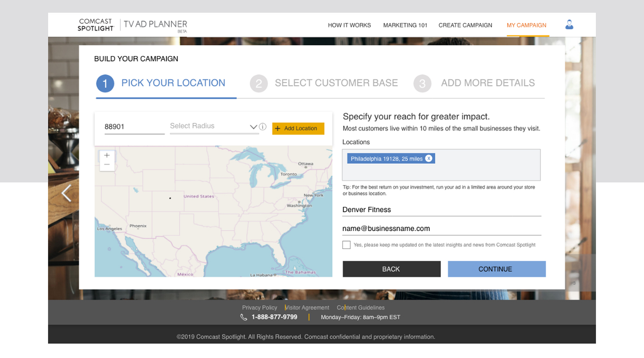
Task: Open the Create Campaign page
Action: [465, 25]
